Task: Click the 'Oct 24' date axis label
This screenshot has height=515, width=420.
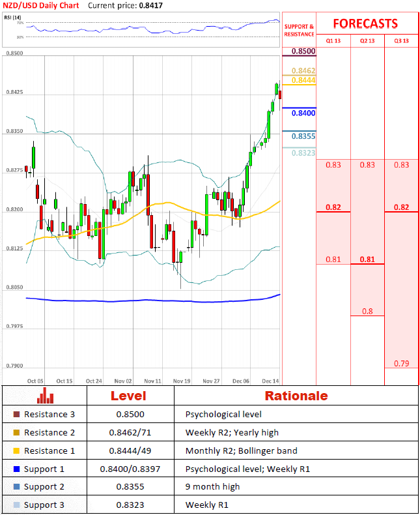Action: 94,381
